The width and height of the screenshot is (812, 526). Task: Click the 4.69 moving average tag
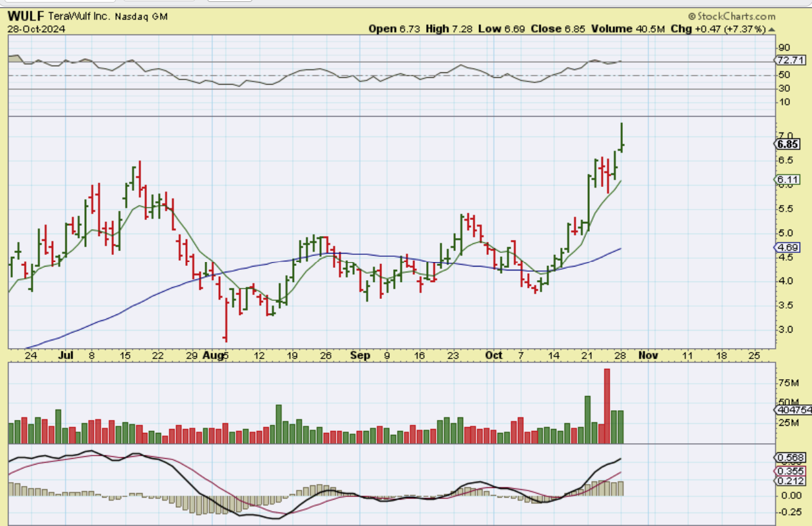tap(787, 248)
